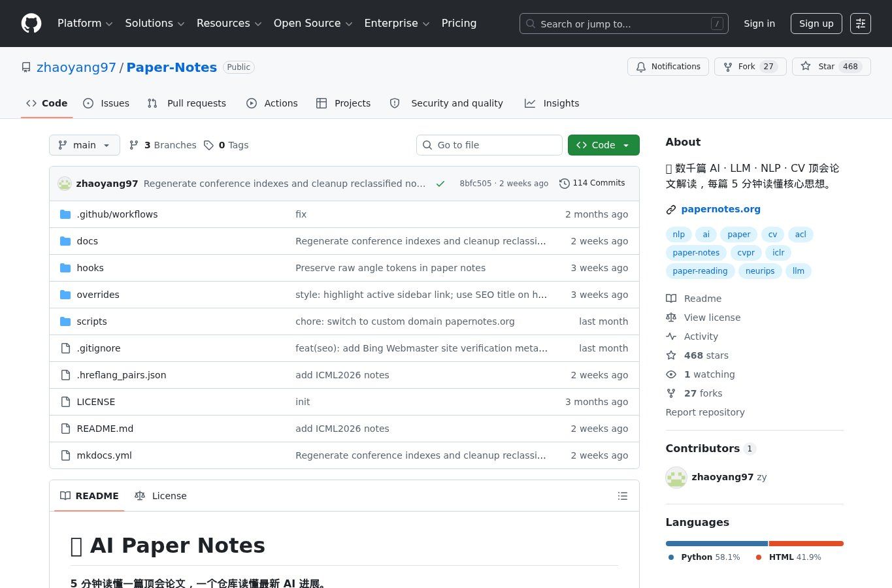The width and height of the screenshot is (892, 588).
Task: Click the overrides folder icon
Action: [65, 295]
